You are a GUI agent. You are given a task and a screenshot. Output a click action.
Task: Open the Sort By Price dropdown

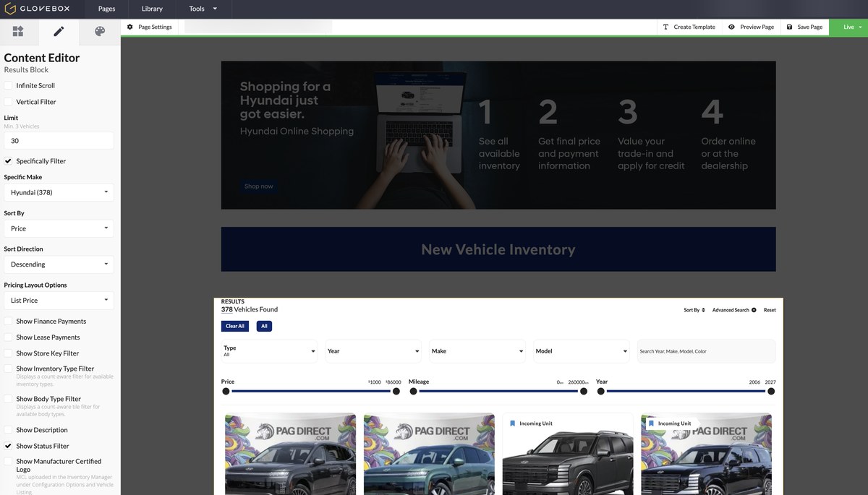coord(59,228)
